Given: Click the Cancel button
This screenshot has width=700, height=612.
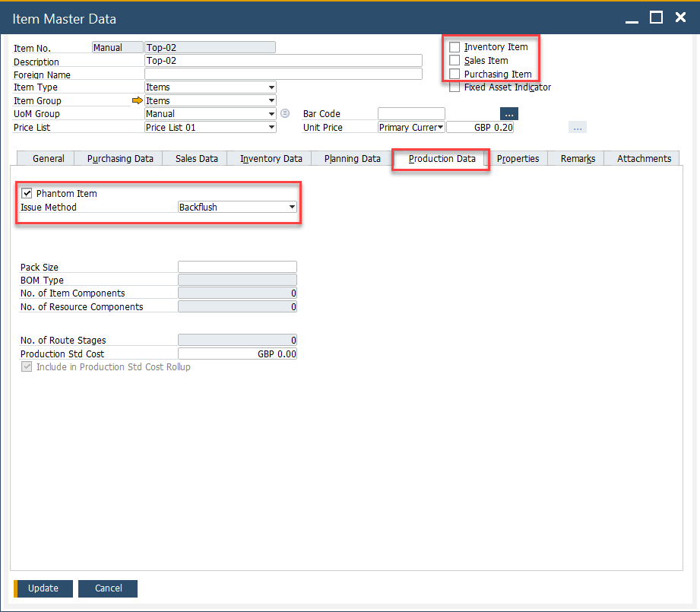Looking at the screenshot, I should [108, 588].
